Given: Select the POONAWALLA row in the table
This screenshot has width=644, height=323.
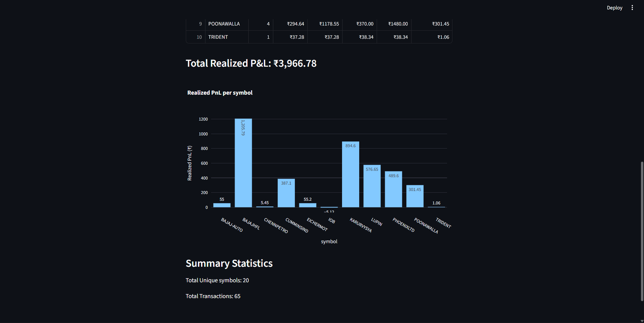Looking at the screenshot, I should click(224, 24).
